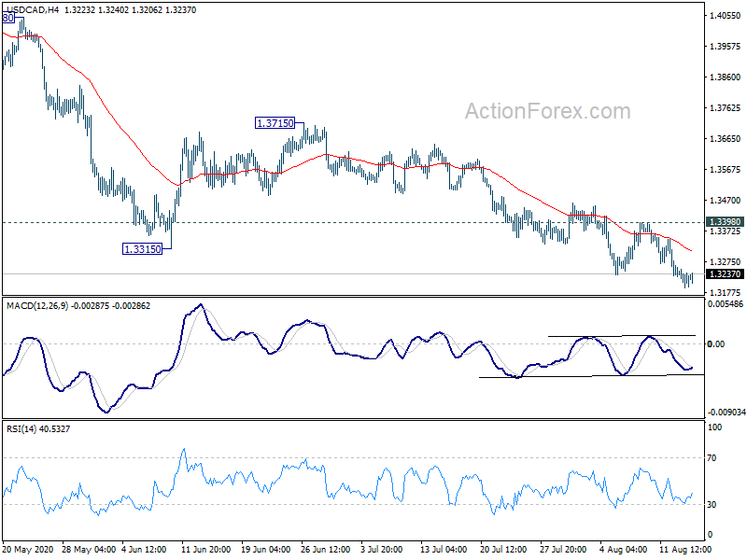Click the 1.40550 price axis value
The width and height of the screenshot is (747, 560).
click(726, 16)
